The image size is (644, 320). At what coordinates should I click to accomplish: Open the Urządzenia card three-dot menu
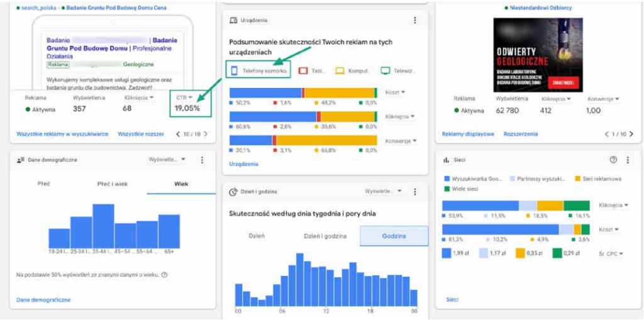point(415,21)
